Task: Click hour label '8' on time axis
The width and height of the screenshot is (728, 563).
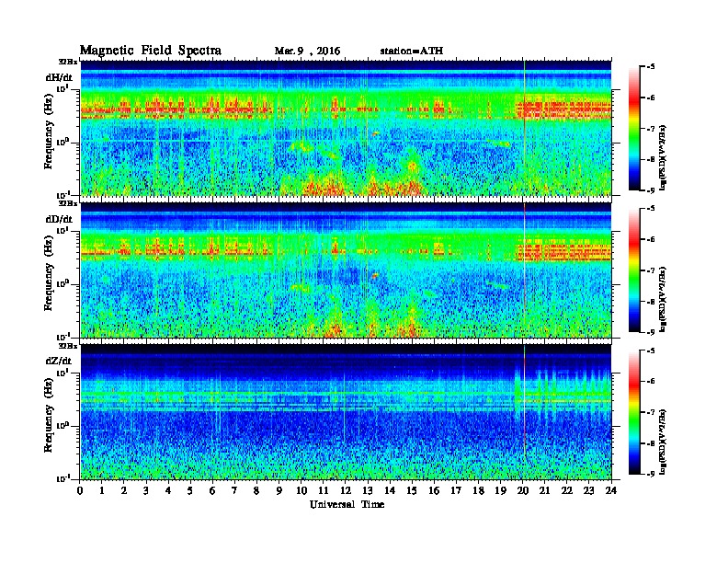Action: pos(256,491)
